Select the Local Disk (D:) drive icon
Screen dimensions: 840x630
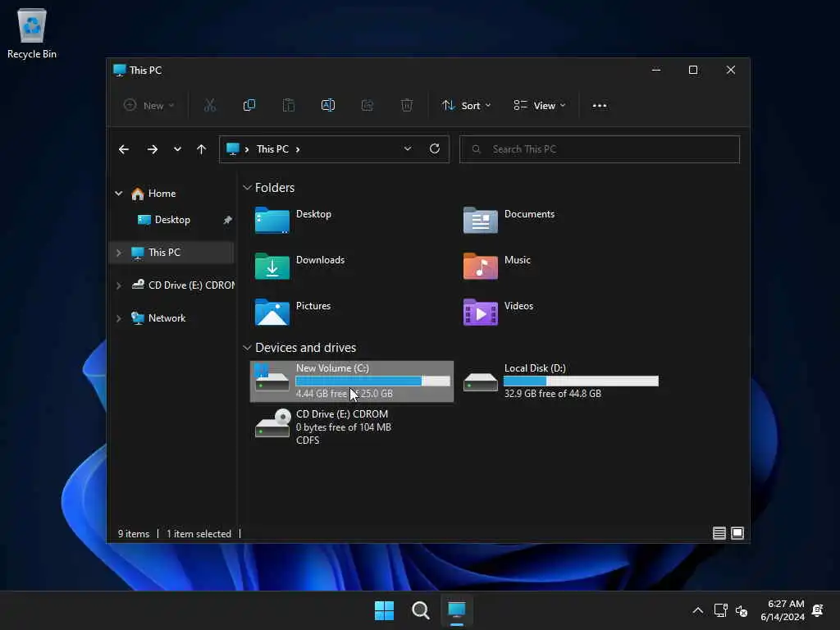click(x=480, y=382)
